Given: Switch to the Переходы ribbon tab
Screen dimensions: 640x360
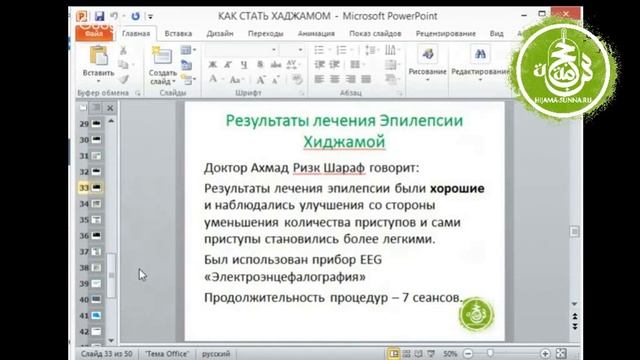Looking at the screenshot, I should 266,33.
